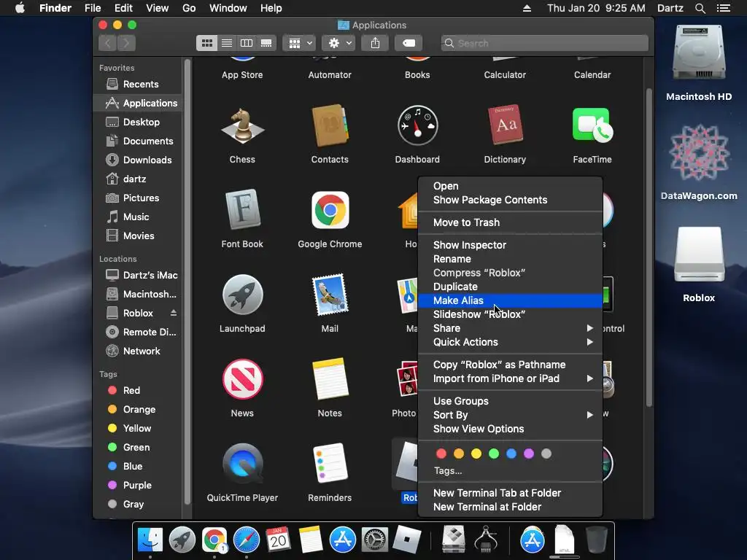Open the Contacts app icon

330,125
